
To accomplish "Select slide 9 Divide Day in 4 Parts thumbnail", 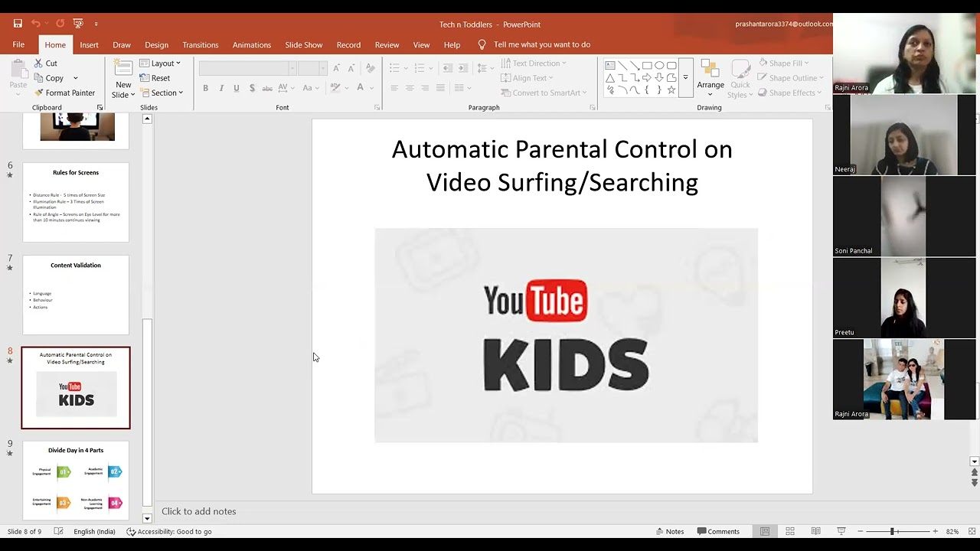I will coord(76,481).
